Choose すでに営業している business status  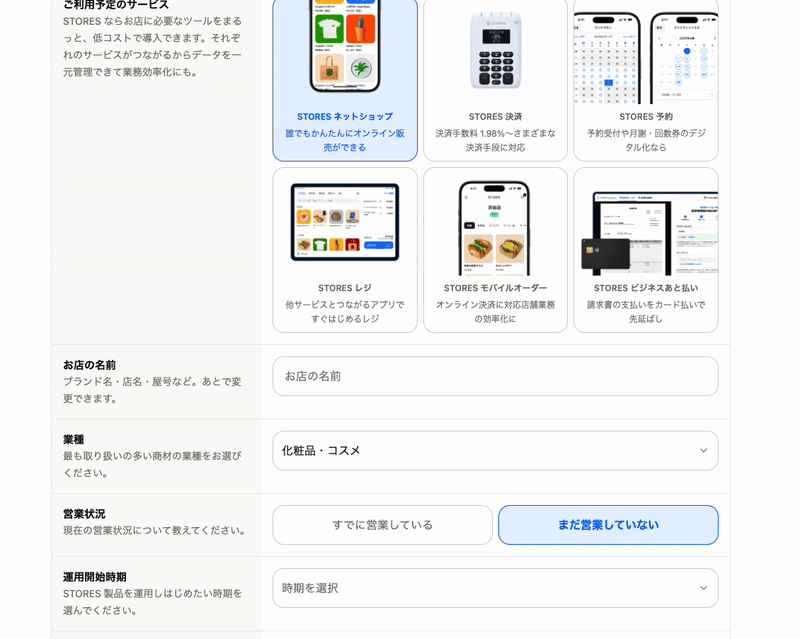pyautogui.click(x=382, y=525)
